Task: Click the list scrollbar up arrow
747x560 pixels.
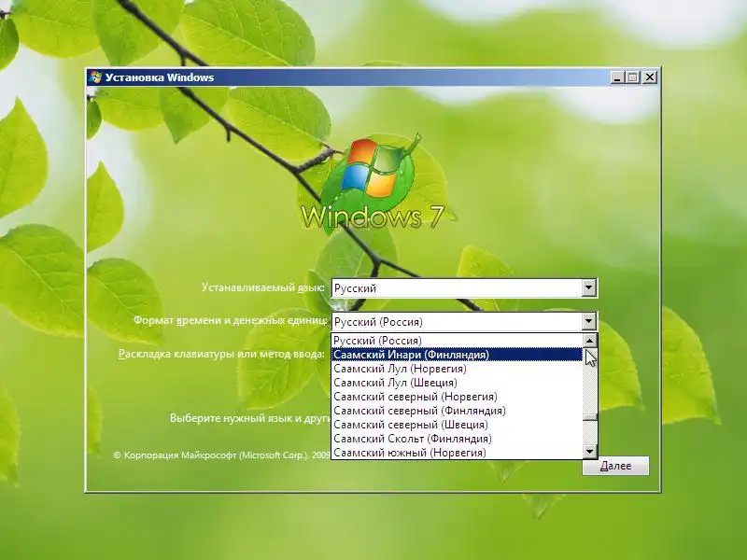Action: [x=590, y=341]
